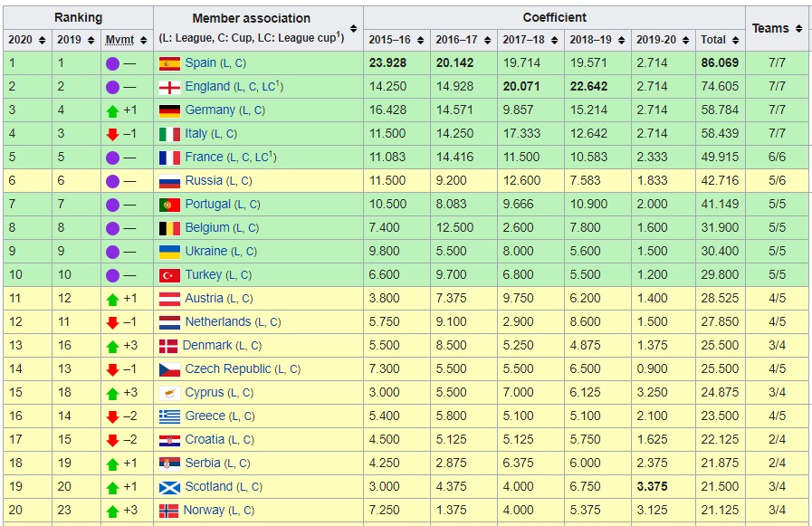This screenshot has height=526, width=812.
Task: Click the France flag icon
Action: coord(169,158)
